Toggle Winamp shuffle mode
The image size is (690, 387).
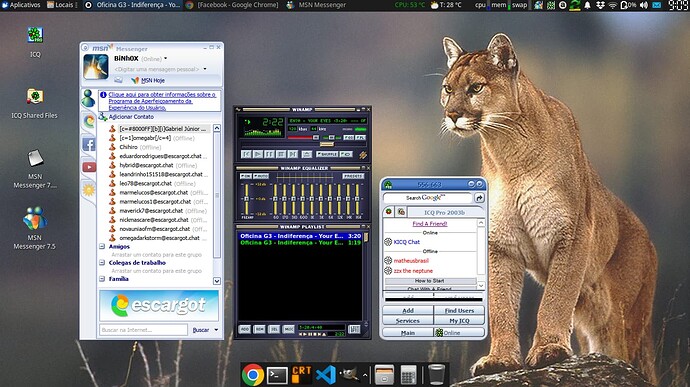pos(327,154)
